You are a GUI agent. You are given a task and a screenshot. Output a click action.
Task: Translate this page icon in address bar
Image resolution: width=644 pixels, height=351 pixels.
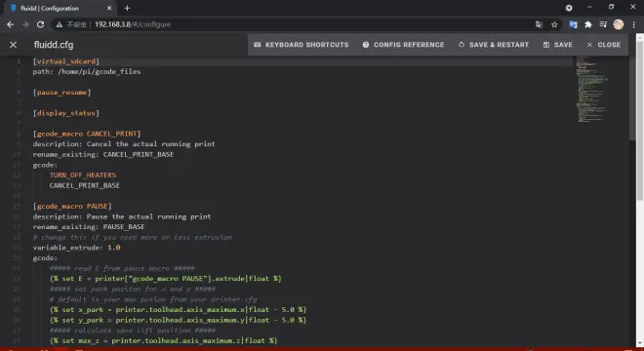(x=539, y=24)
